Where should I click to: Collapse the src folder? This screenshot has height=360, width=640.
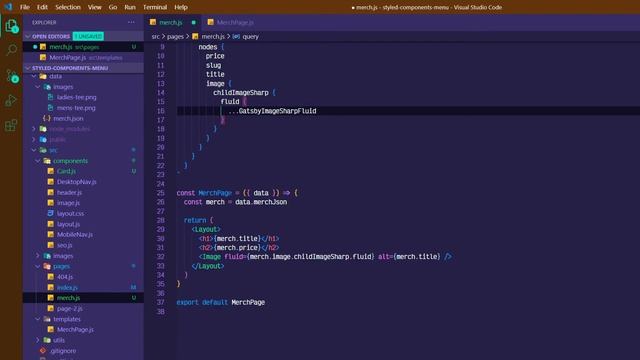[34, 150]
